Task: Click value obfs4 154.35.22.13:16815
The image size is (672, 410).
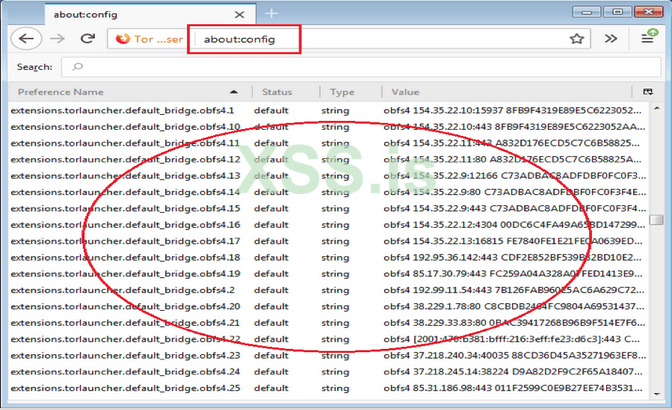Action: (x=513, y=241)
